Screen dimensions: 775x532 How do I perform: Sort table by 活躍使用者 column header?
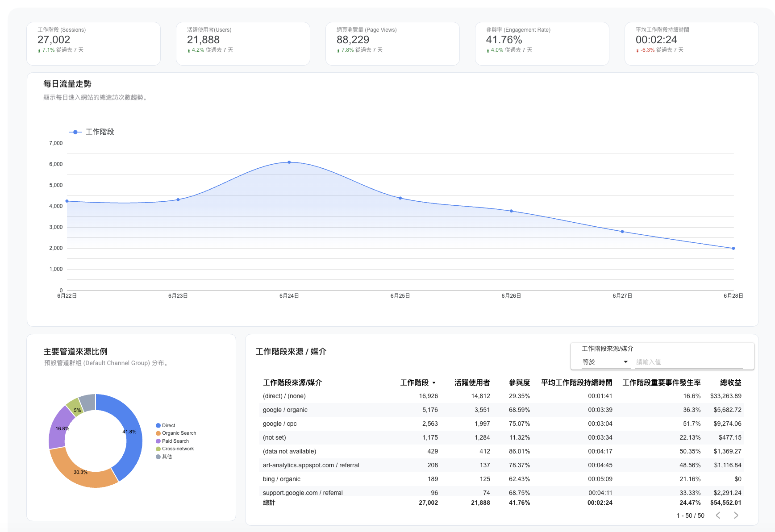[x=472, y=382]
